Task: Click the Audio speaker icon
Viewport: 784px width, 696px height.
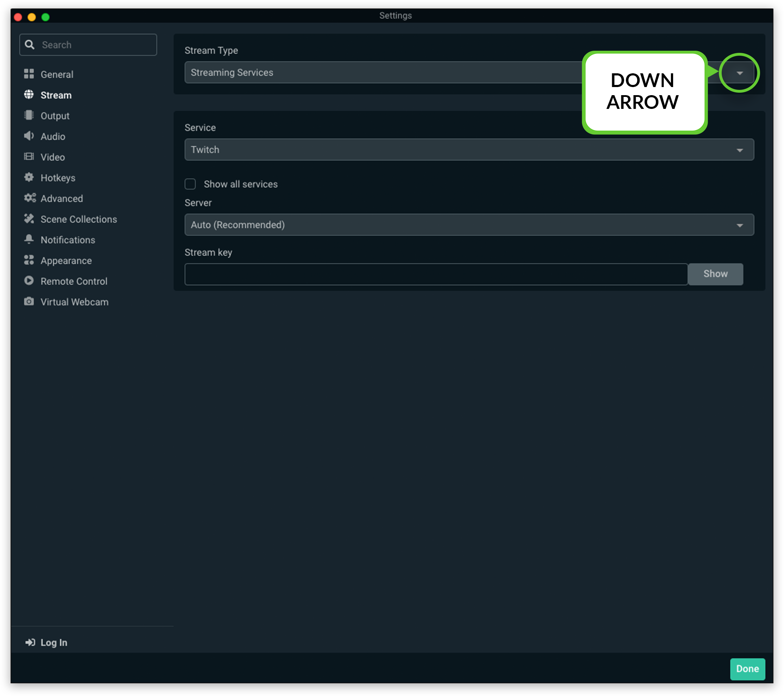Action: [29, 136]
